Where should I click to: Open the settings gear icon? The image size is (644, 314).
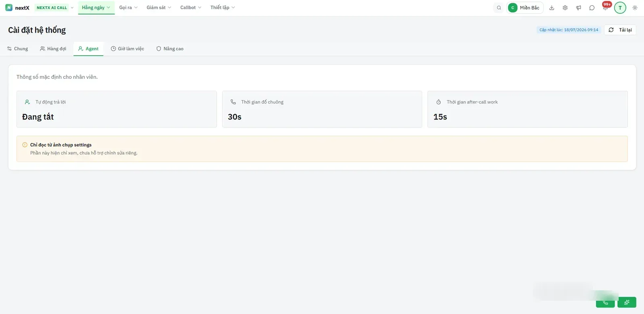(565, 8)
